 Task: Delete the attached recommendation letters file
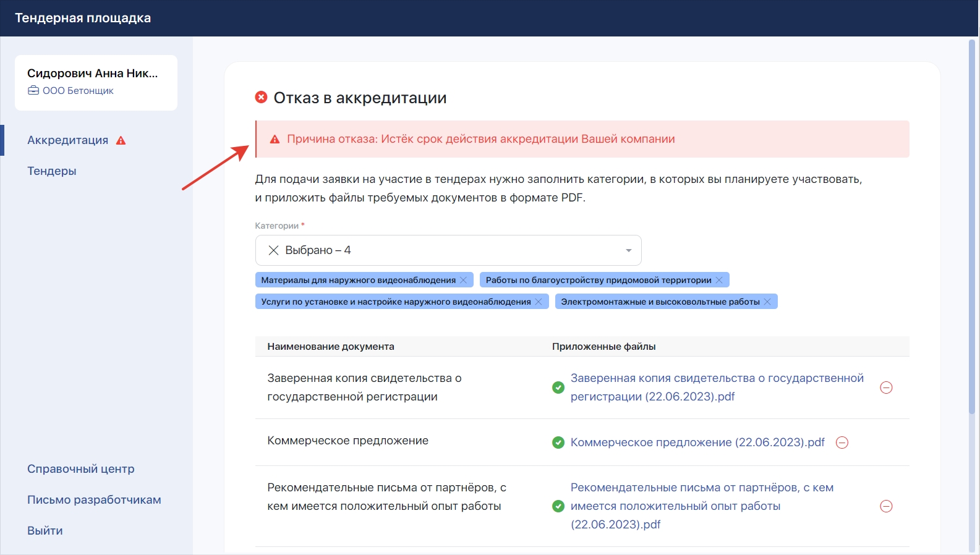click(x=886, y=506)
